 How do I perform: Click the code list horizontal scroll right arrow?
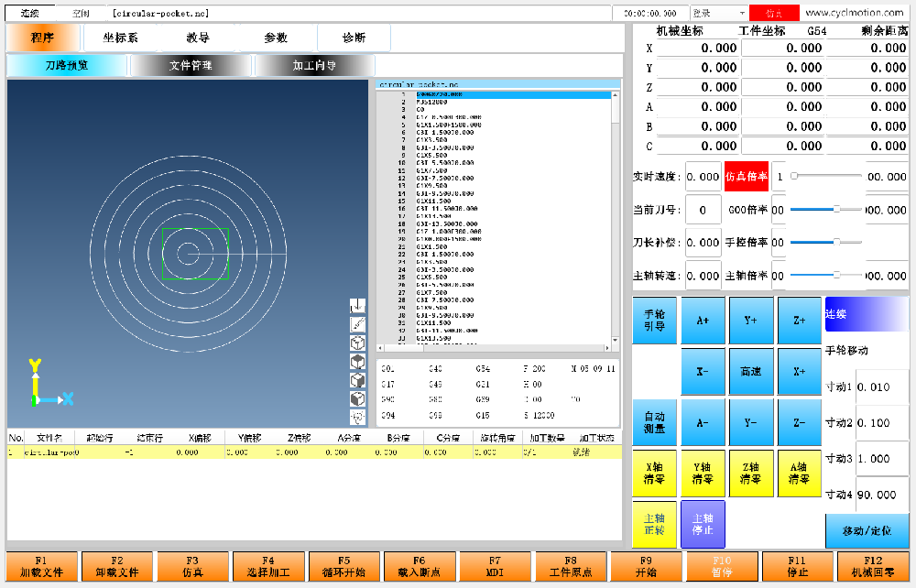click(x=607, y=348)
